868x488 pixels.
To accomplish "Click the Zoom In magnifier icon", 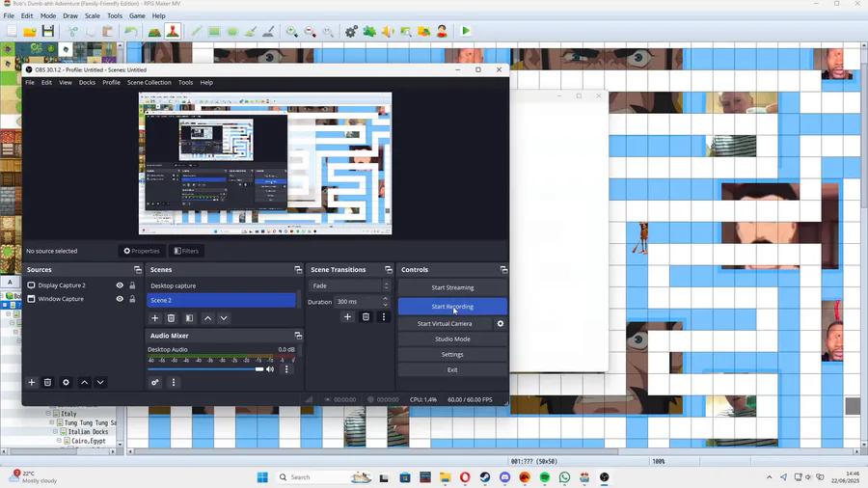I will coord(291,31).
